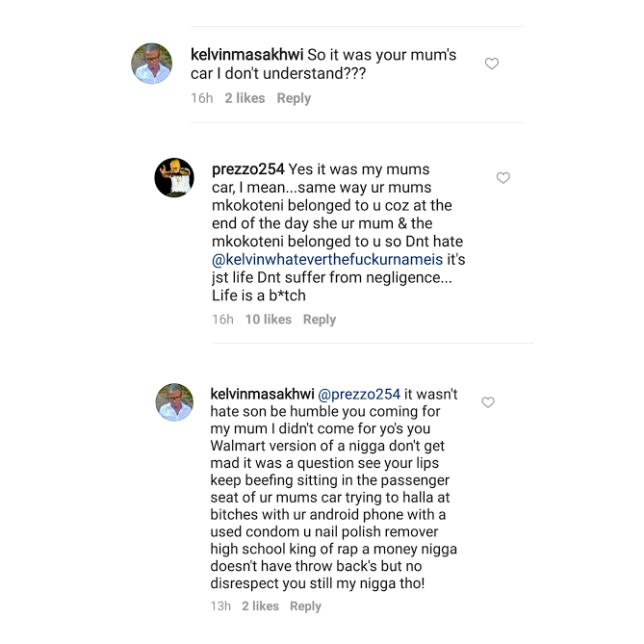Reply to prezzo254's comment
644x644 pixels.
point(320,320)
